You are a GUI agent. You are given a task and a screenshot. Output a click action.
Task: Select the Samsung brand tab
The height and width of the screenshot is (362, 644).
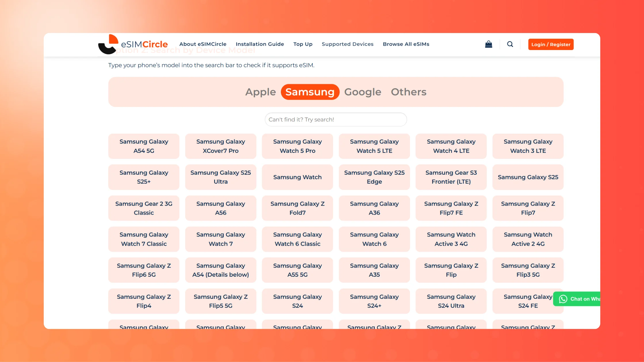click(310, 92)
